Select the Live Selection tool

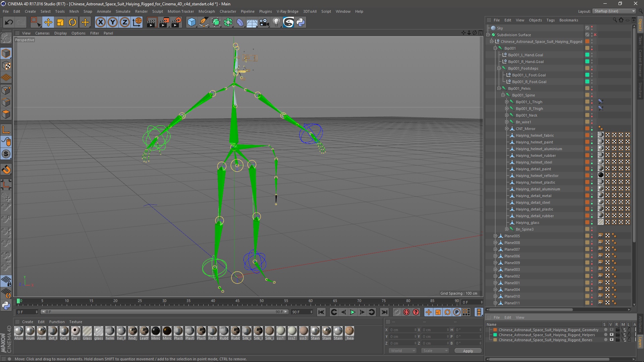click(x=35, y=22)
